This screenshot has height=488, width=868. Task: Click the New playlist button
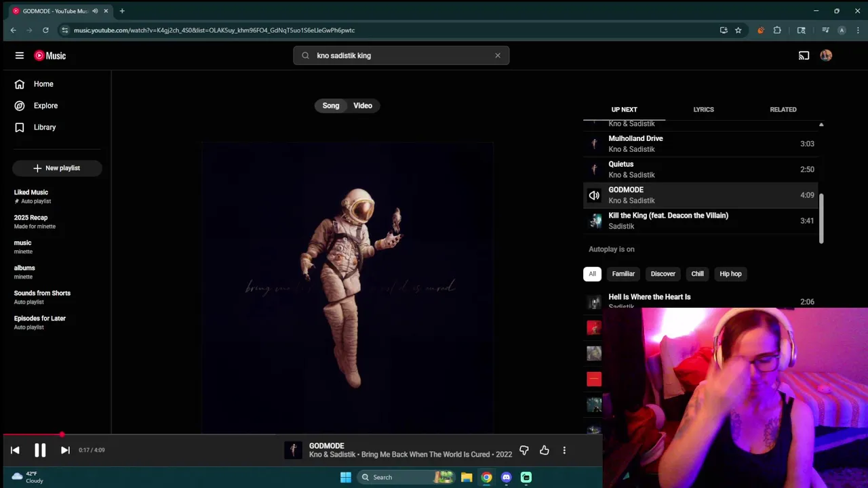pyautogui.click(x=57, y=168)
